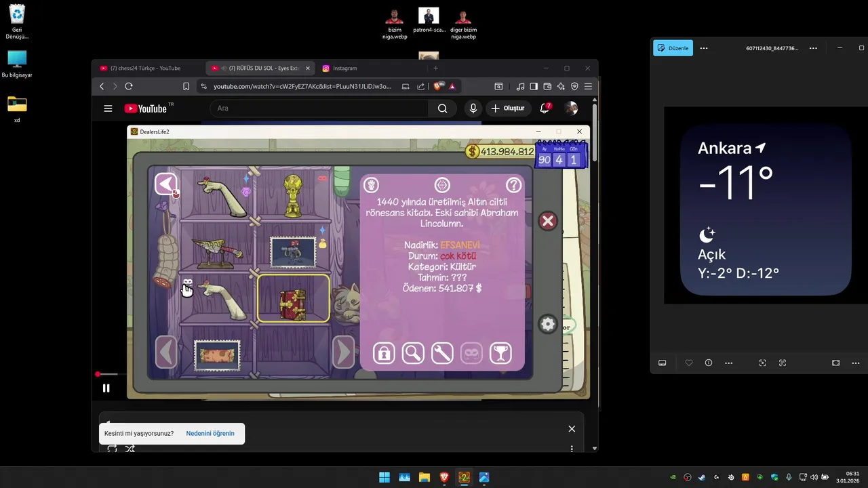Open File Explorer from the taskbar

(424, 477)
